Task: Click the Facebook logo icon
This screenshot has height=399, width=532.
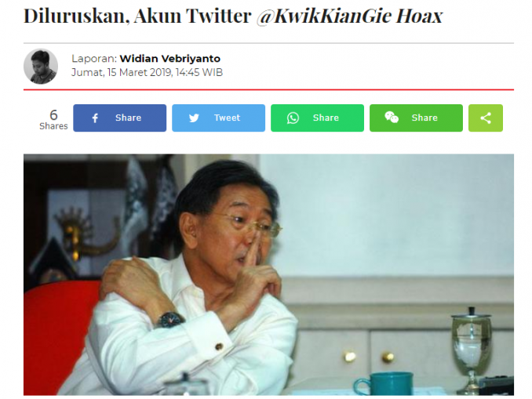Action: pos(95,118)
